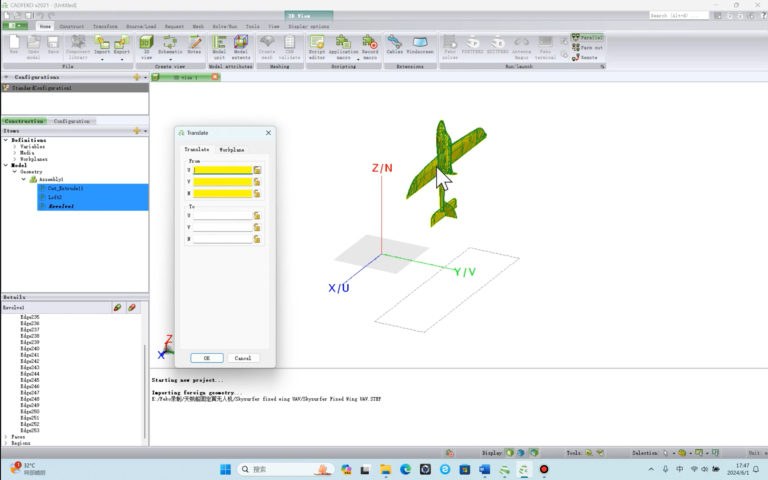This screenshot has width=768, height=480.
Task: Expand the Workplanes tree node
Action: (15, 159)
